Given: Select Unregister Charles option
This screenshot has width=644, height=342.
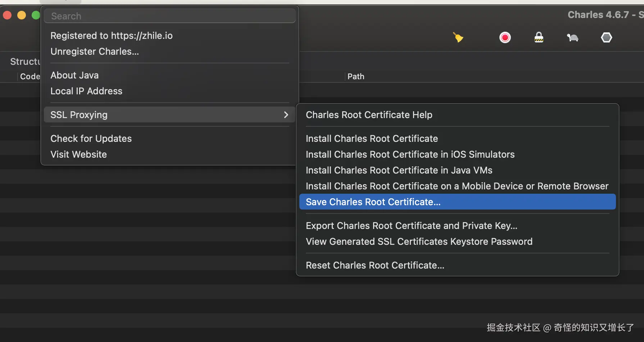Looking at the screenshot, I should (94, 51).
